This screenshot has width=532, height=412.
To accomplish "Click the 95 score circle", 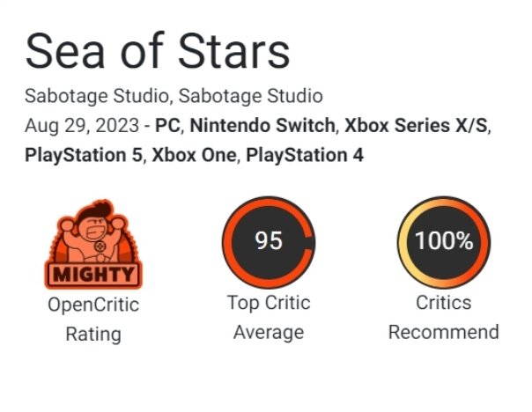I will tap(268, 241).
